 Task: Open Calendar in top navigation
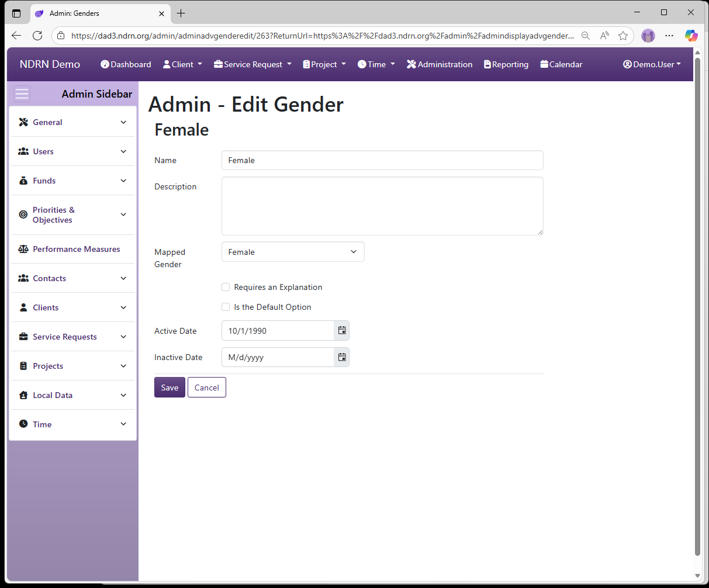[x=561, y=64]
